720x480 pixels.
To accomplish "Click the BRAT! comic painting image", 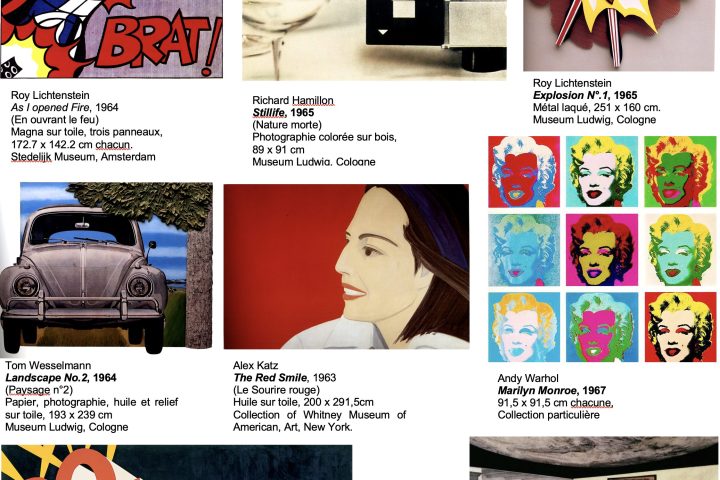I will [x=112, y=39].
